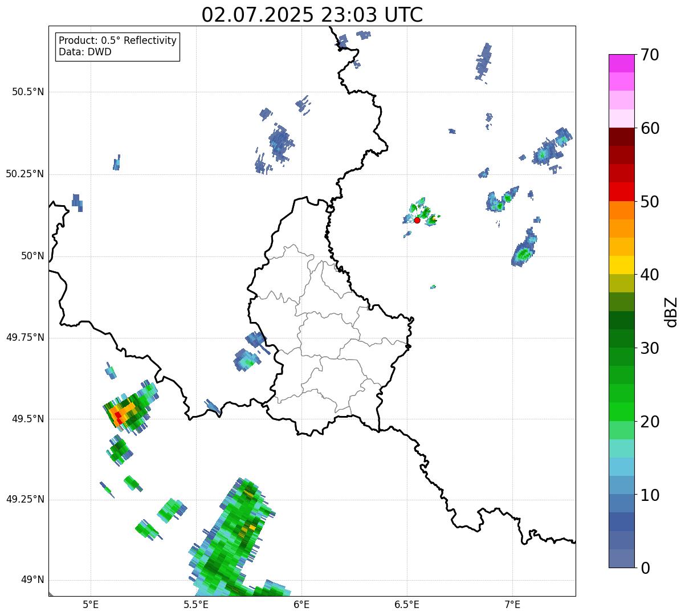
Task: Click the colorbar tick label 50
Action: [x=650, y=202]
